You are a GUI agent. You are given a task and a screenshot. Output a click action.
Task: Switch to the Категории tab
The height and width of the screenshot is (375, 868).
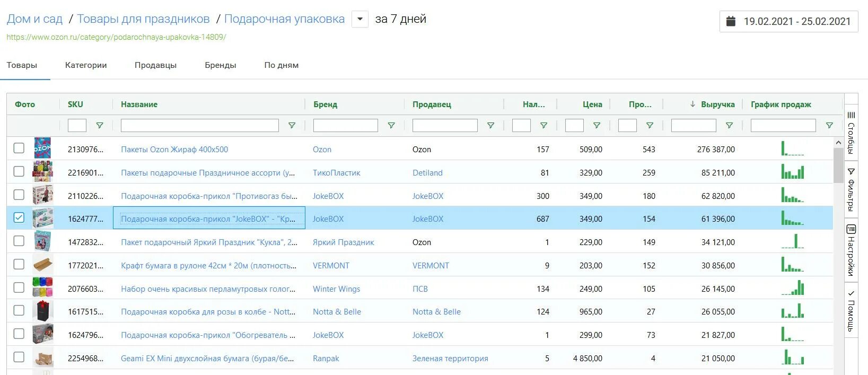click(86, 65)
